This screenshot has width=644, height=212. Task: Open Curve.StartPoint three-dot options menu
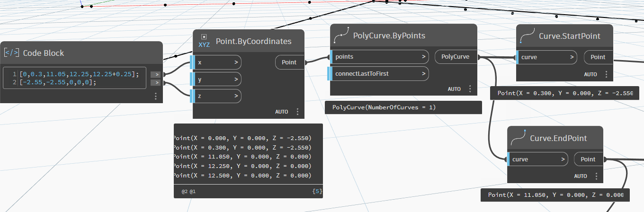(606, 74)
